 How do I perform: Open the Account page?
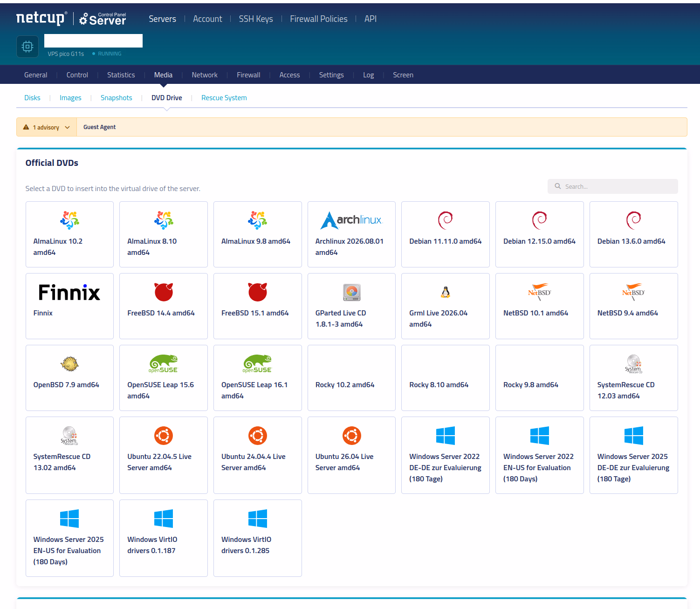[x=207, y=19]
